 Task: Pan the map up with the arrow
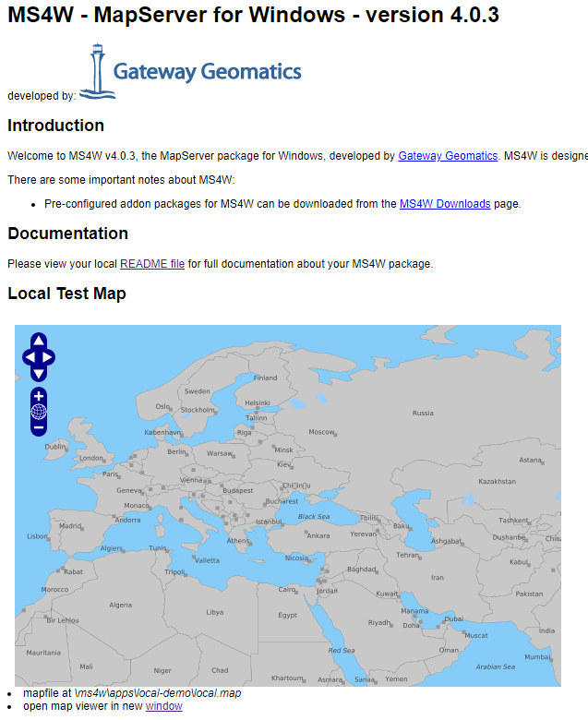coord(39,341)
